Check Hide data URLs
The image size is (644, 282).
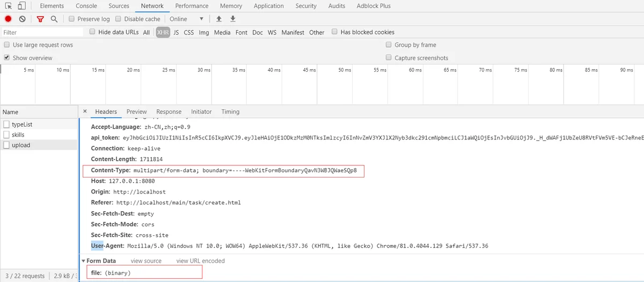coord(93,32)
